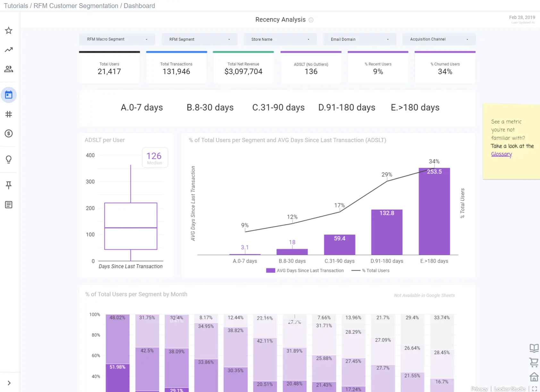540x392 pixels.
Task: Click the highlighted calendar Recency icon
Action: click(x=9, y=95)
